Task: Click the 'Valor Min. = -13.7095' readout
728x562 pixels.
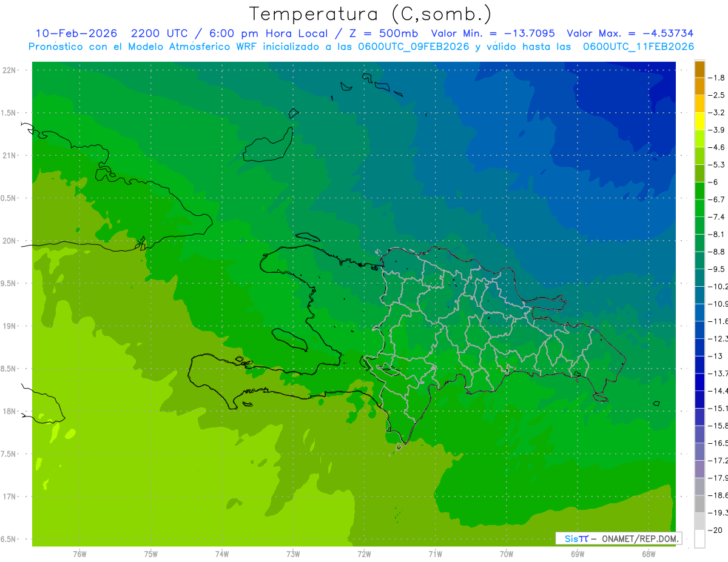Action: [x=493, y=33]
